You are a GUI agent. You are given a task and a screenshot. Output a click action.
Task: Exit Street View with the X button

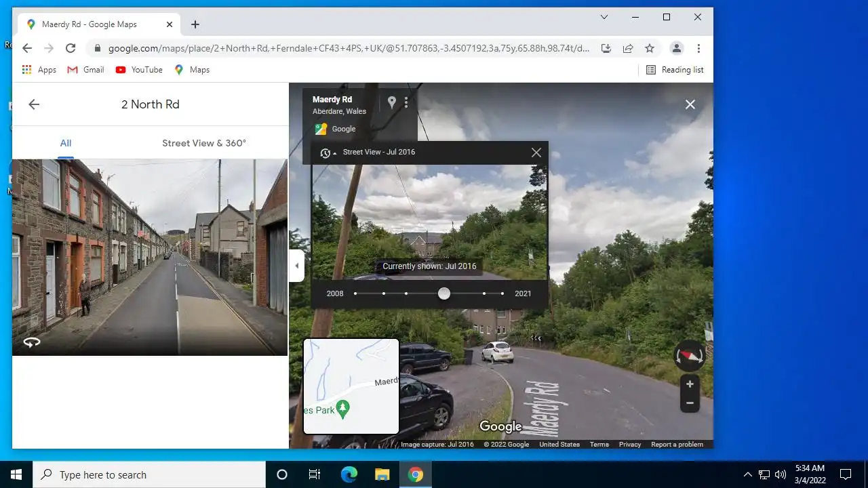click(690, 104)
